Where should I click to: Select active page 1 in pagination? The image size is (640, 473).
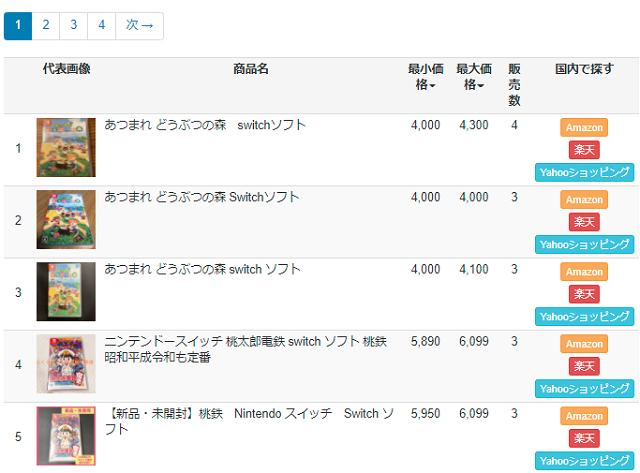click(18, 26)
